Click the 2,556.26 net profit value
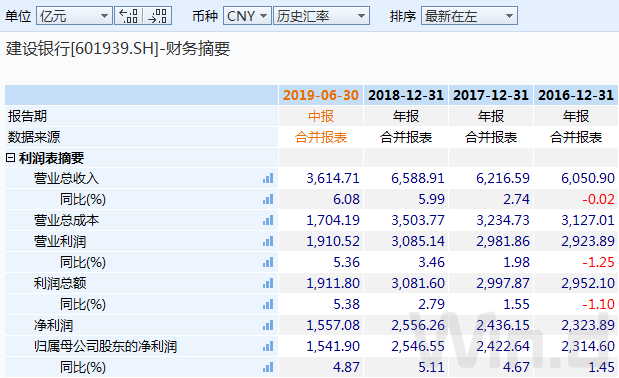Image resolution: width=619 pixels, height=378 pixels. click(x=418, y=326)
